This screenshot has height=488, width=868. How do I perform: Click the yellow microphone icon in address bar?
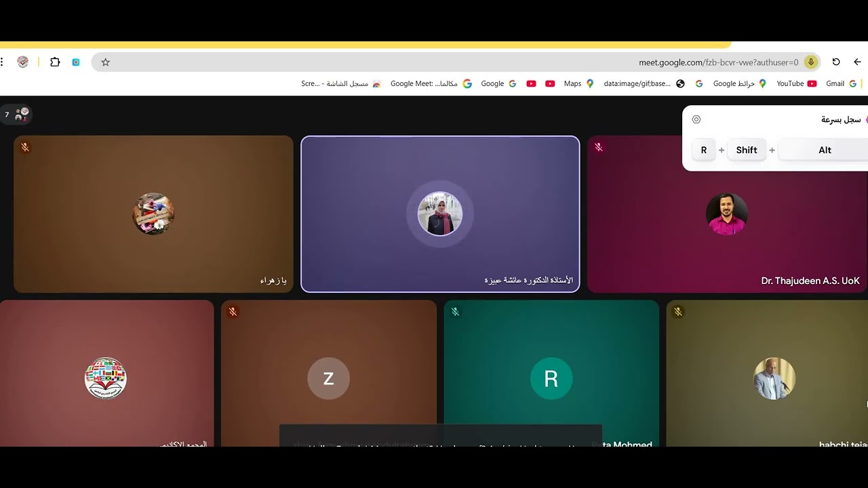pyautogui.click(x=810, y=62)
